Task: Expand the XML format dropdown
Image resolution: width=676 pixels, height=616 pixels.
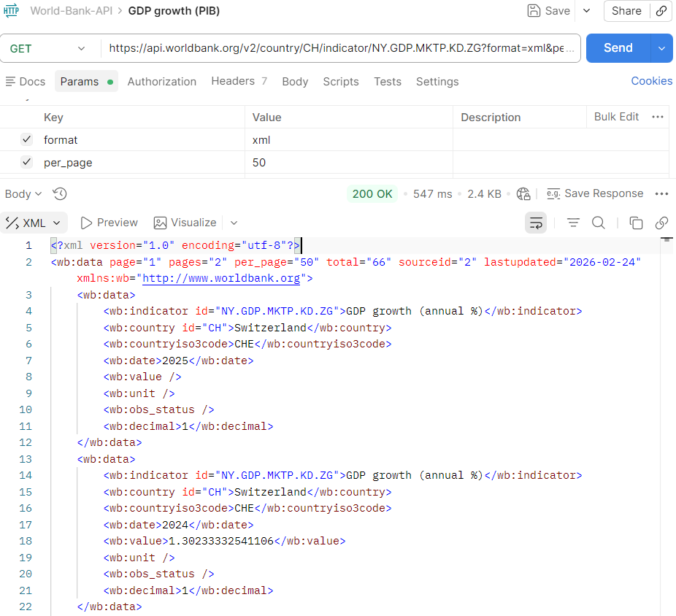Action: point(34,223)
